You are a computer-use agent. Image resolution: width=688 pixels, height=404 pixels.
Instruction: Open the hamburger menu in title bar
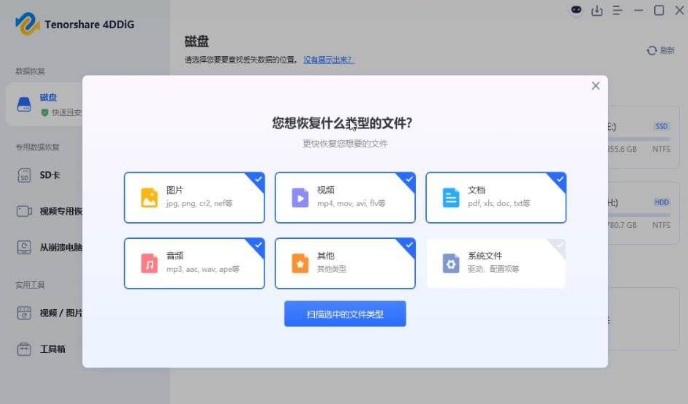point(617,11)
